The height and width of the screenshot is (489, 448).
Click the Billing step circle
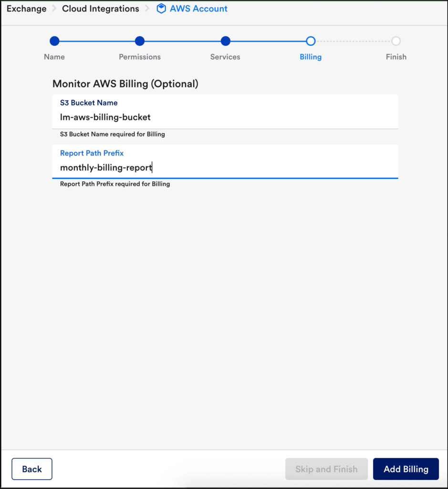click(311, 41)
